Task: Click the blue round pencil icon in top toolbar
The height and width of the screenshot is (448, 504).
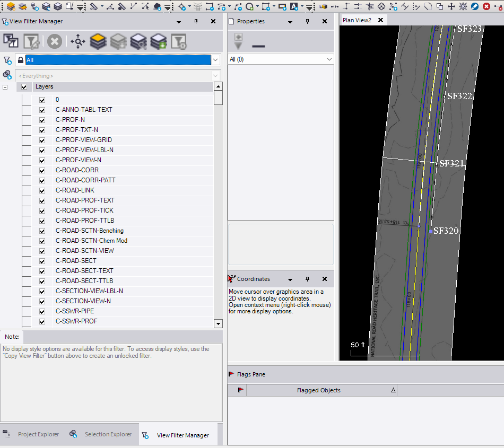Action: pos(475,6)
